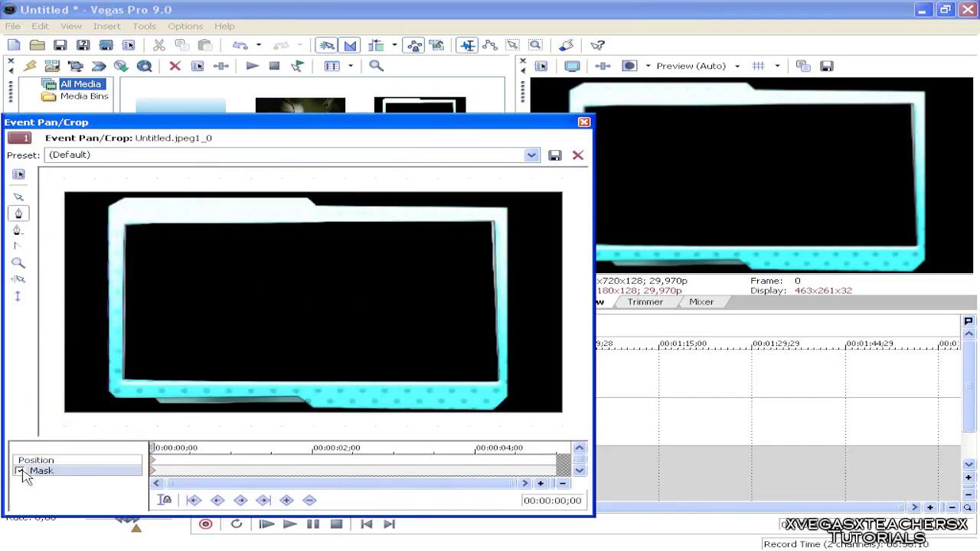Toggle the Mask checkbox
This screenshot has height=551, width=980.
pyautogui.click(x=20, y=471)
